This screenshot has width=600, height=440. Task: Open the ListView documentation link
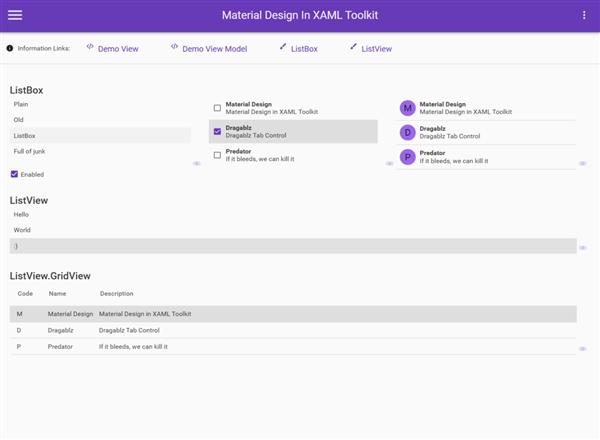coord(377,49)
